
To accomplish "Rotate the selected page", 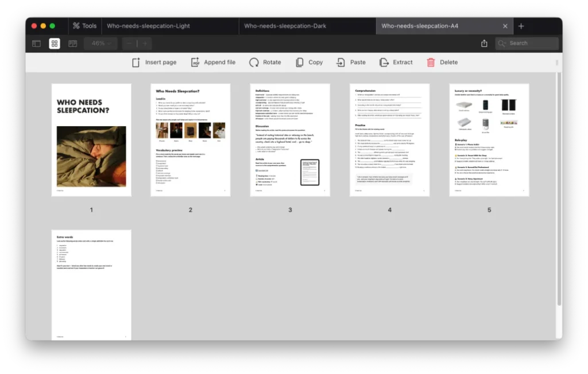I will (254, 63).
